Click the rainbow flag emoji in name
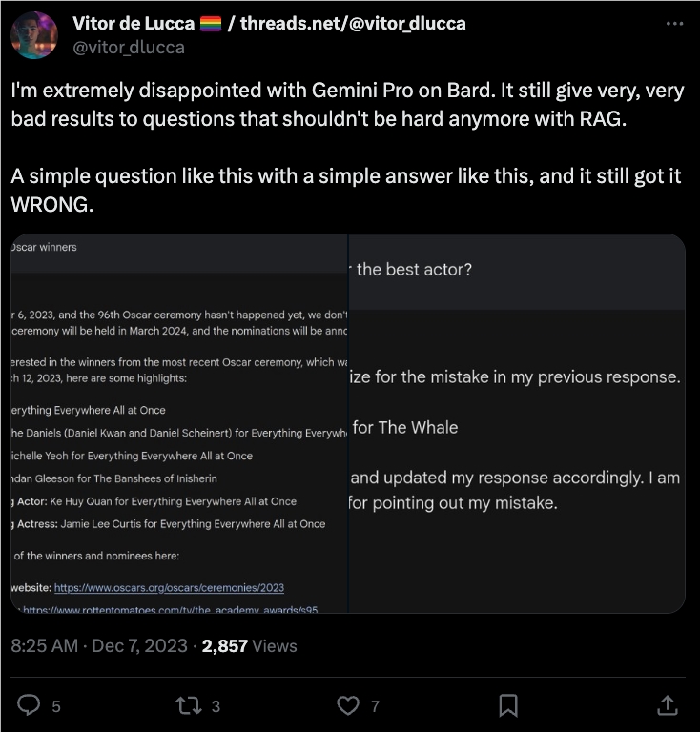Image resolution: width=700 pixels, height=732 pixels. tap(211, 23)
